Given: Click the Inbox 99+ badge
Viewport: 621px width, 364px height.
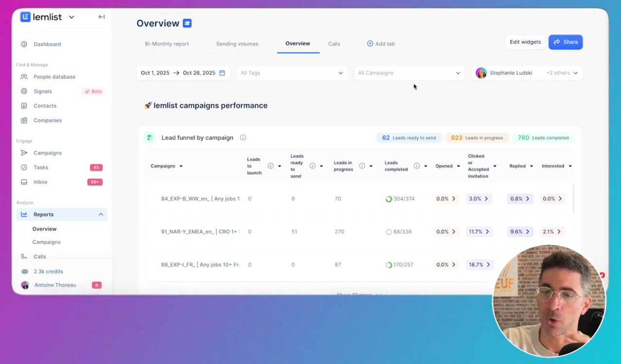Looking at the screenshot, I should click(x=95, y=182).
